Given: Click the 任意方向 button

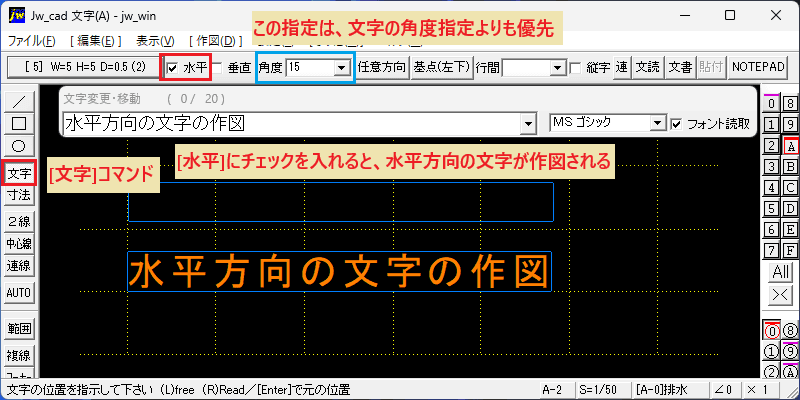Looking at the screenshot, I should point(382,67).
